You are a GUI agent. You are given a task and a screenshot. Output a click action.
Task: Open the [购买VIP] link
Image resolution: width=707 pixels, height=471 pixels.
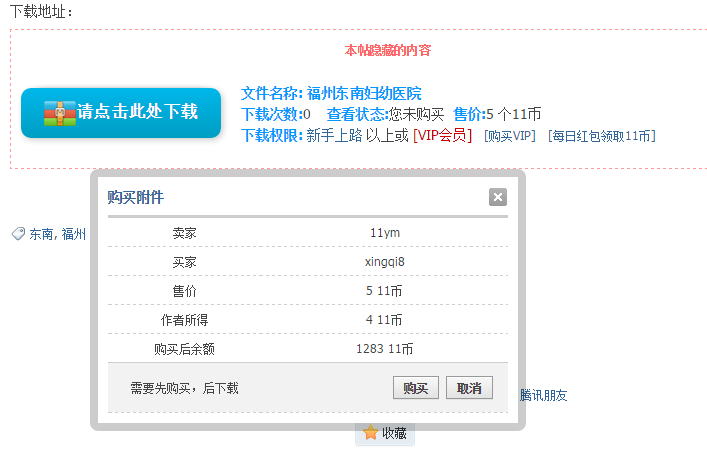[x=510, y=136]
